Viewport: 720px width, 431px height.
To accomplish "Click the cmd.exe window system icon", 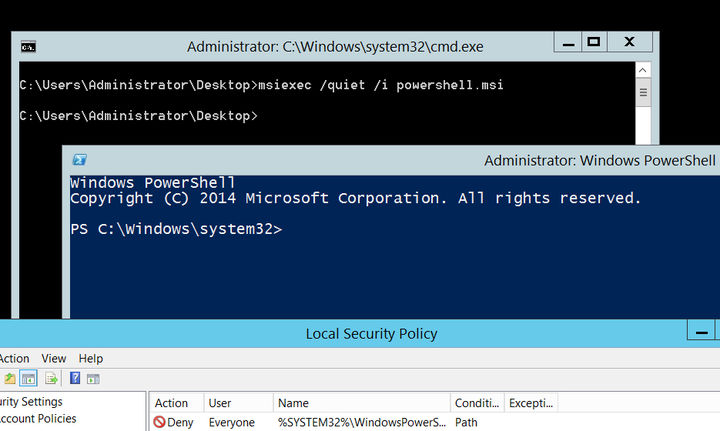I will 29,46.
